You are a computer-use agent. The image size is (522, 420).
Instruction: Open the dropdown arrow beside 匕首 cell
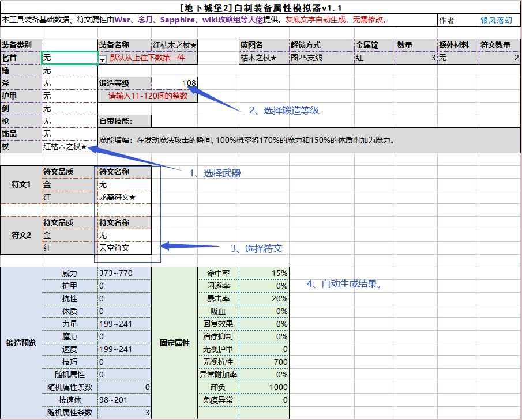point(102,60)
